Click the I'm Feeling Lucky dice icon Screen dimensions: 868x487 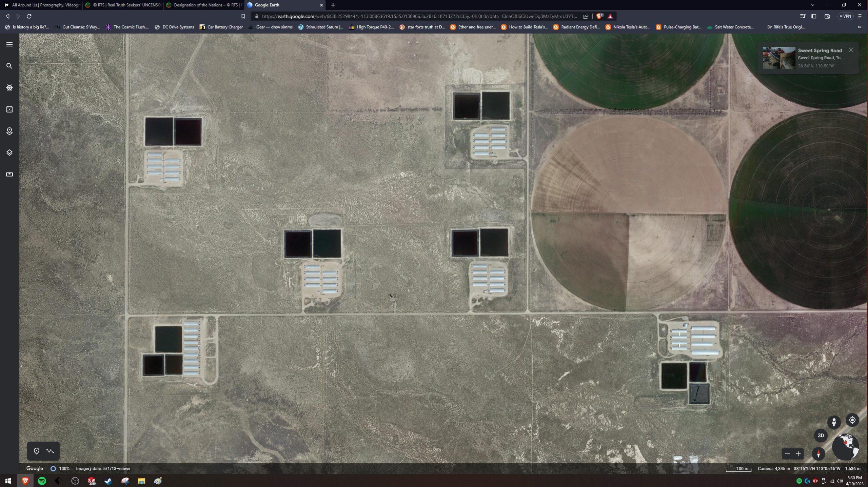9,109
